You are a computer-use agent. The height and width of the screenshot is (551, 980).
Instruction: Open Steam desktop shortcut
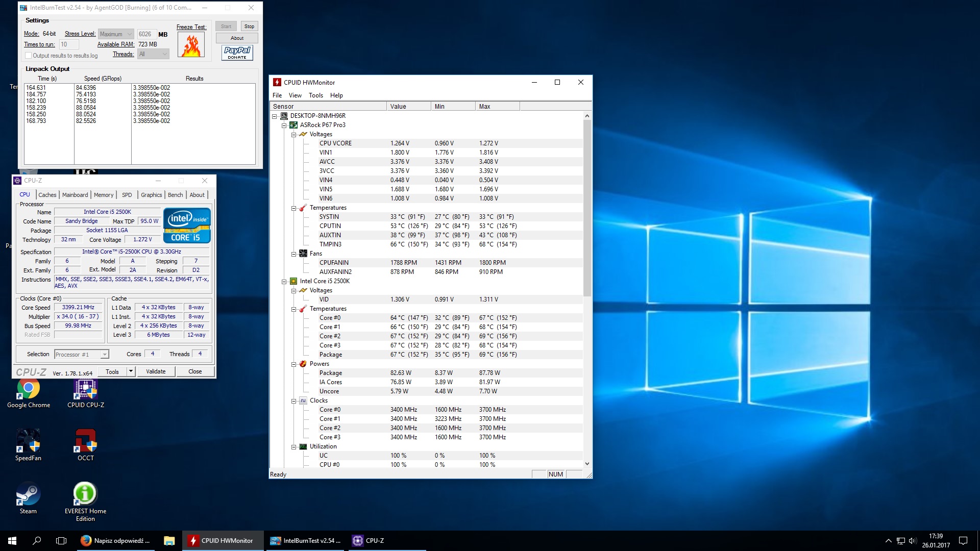pyautogui.click(x=28, y=494)
